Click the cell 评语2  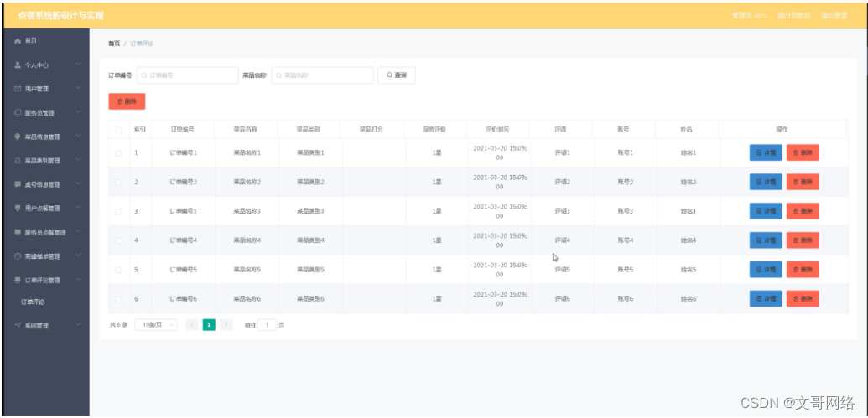click(x=563, y=182)
